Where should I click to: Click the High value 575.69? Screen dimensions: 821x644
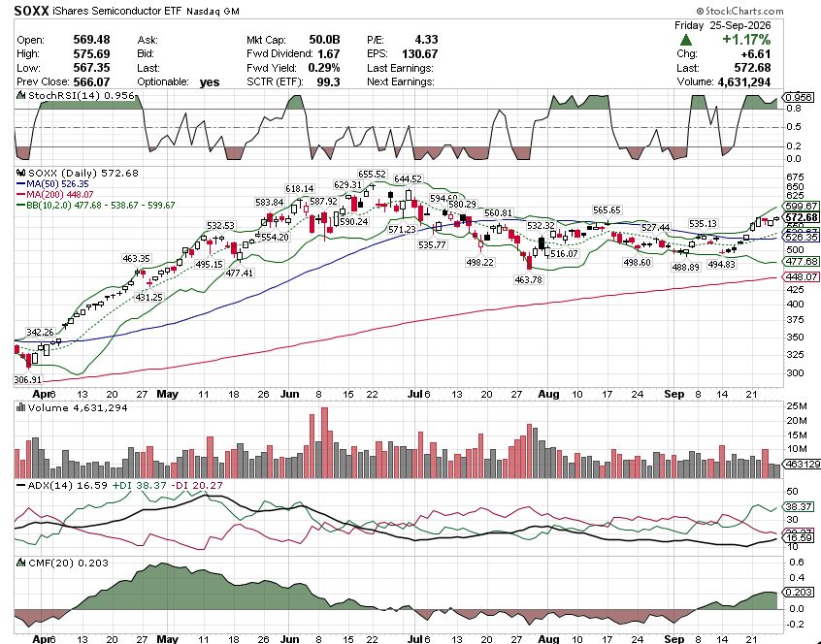[91, 54]
